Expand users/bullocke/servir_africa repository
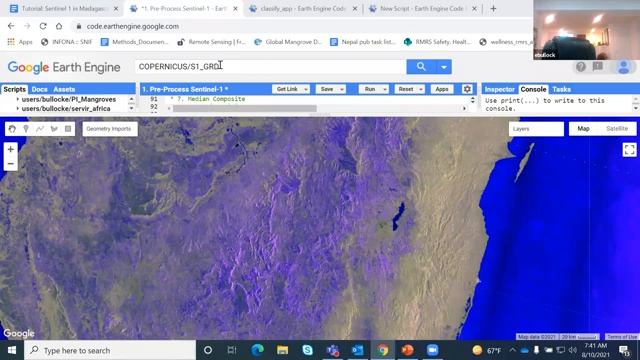The width and height of the screenshot is (640, 360). click(x=18, y=109)
